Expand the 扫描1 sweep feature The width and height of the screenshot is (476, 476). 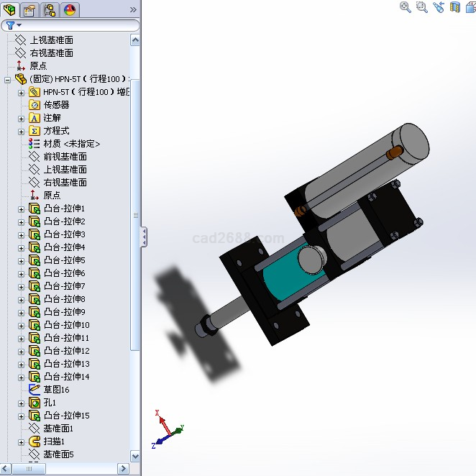coord(21,441)
